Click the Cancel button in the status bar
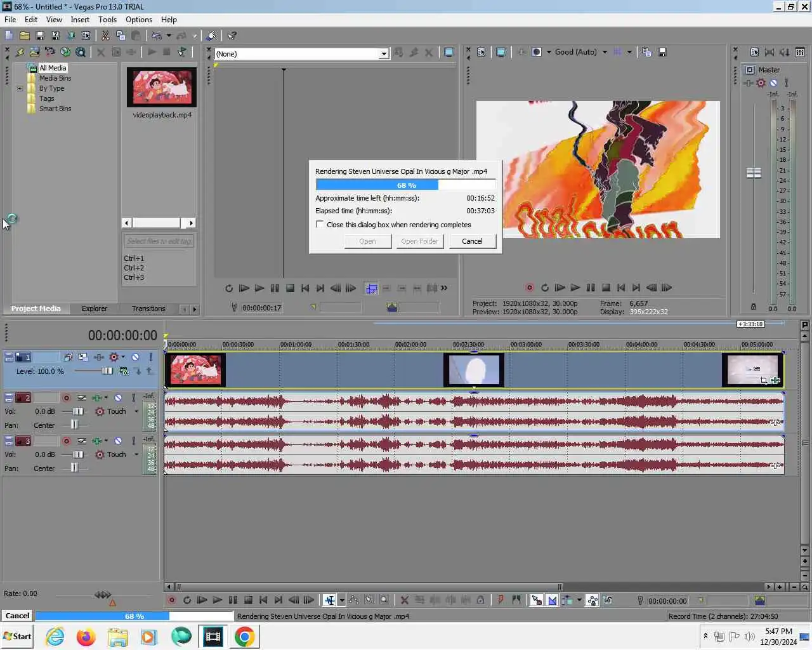The height and width of the screenshot is (650, 812). click(x=17, y=616)
